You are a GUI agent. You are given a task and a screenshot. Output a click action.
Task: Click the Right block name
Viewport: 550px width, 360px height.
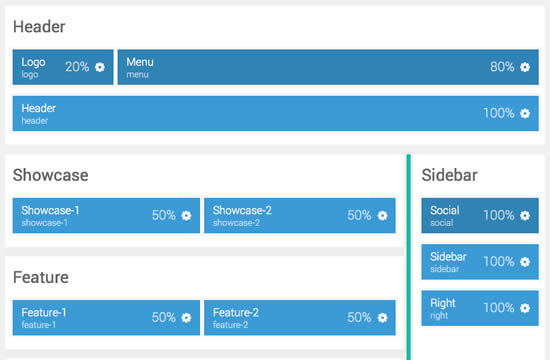(x=443, y=303)
